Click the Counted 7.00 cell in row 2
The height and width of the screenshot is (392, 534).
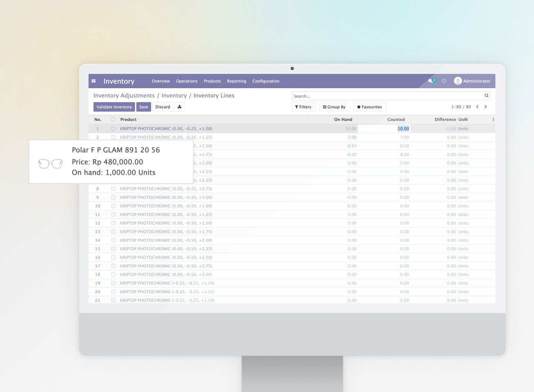click(x=404, y=137)
